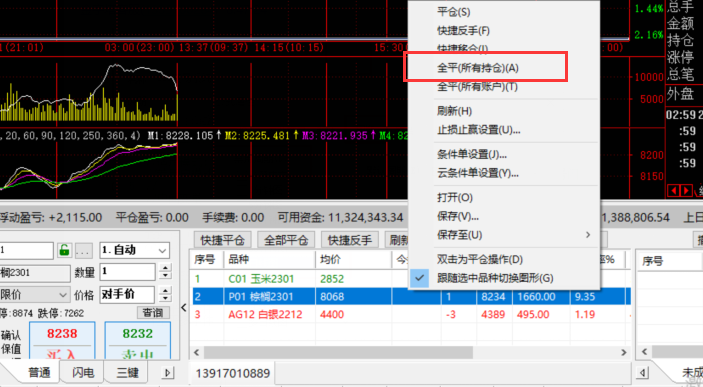703x387 pixels.
Task: Switch to the 闪电 tab
Action: [x=83, y=373]
